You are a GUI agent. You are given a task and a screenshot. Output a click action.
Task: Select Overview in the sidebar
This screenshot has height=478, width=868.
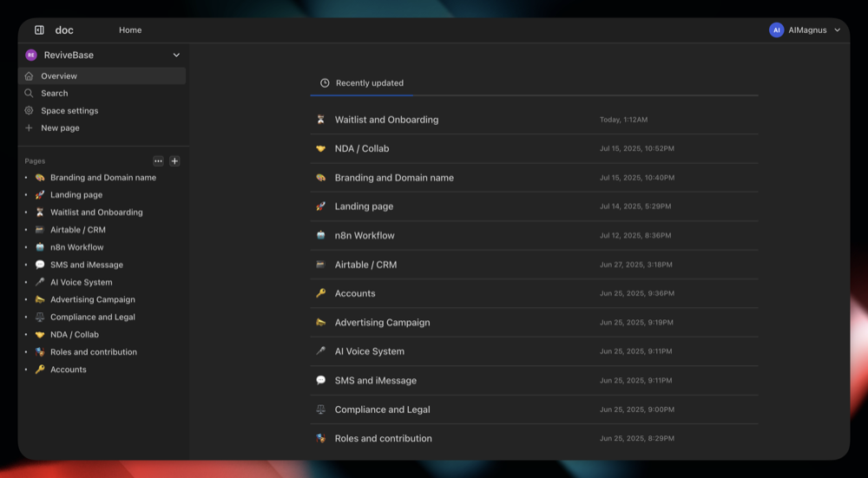(x=59, y=76)
